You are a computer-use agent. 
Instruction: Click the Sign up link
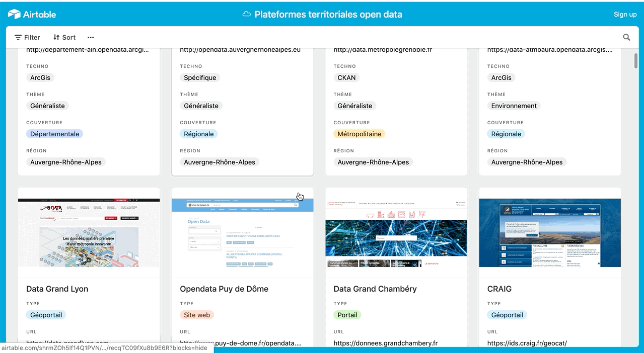pyautogui.click(x=625, y=14)
